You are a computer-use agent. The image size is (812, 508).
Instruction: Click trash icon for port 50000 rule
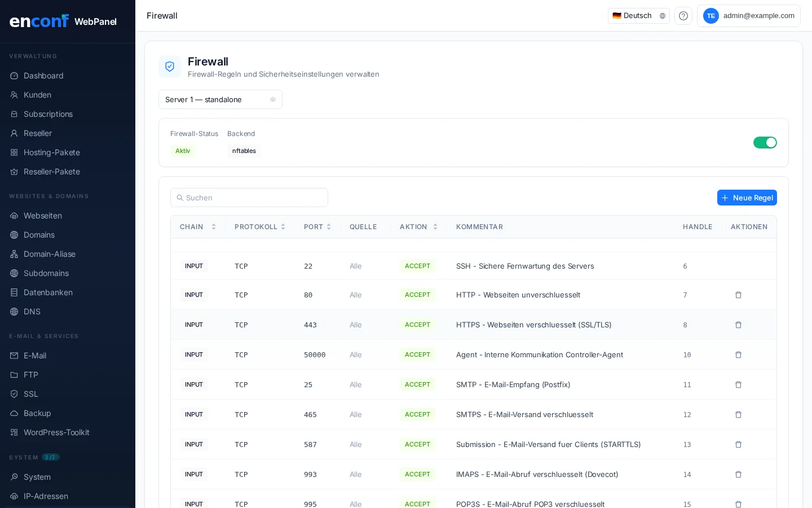point(738,355)
